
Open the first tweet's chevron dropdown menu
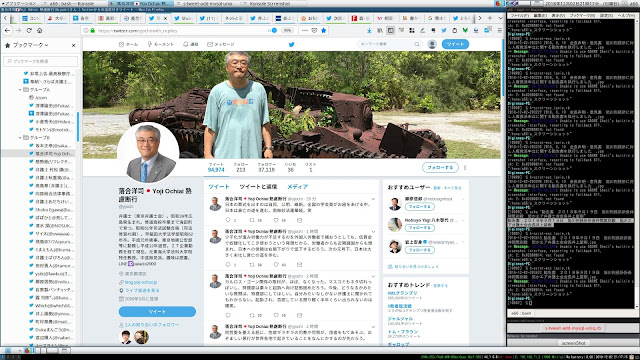(x=373, y=199)
